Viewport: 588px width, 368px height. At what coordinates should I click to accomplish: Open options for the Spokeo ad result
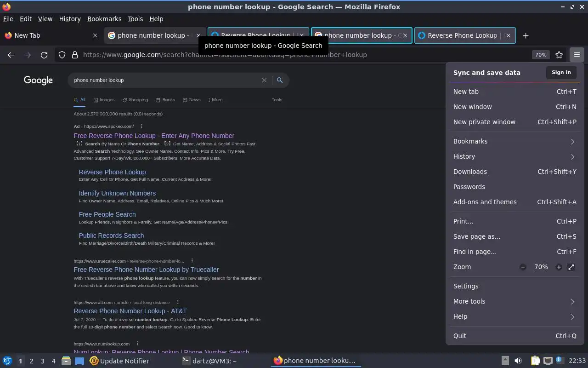141,126
